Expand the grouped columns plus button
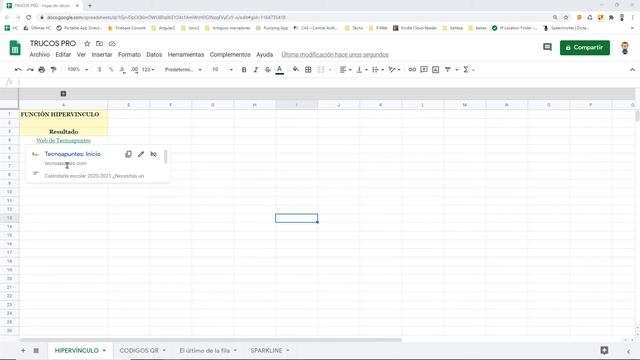The width and height of the screenshot is (640, 360). 63,93
